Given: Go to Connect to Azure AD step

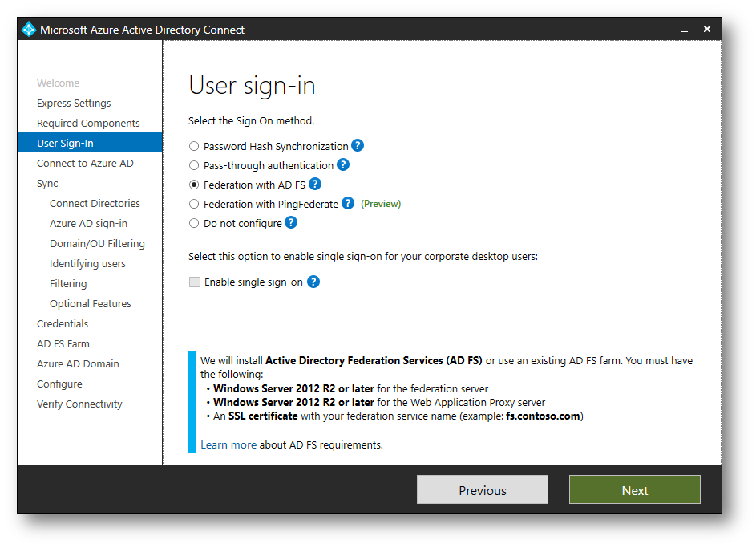Looking at the screenshot, I should click(85, 164).
